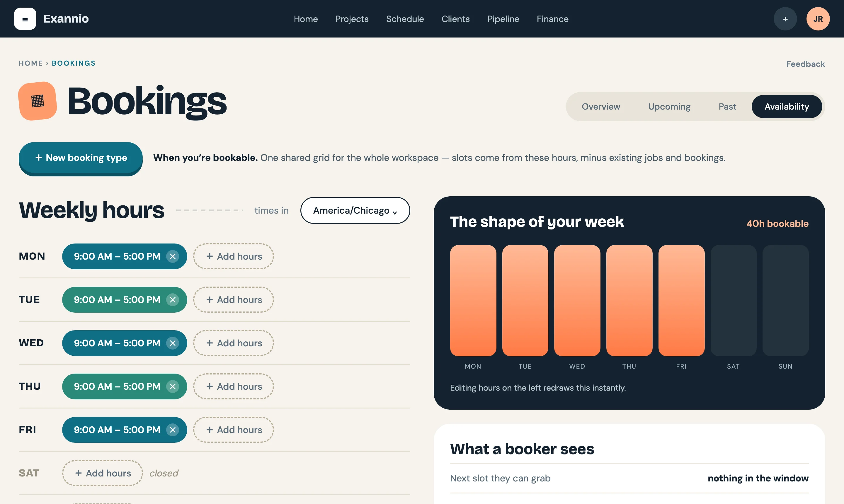Open the Feedback link
This screenshot has height=504, width=844.
(x=805, y=64)
